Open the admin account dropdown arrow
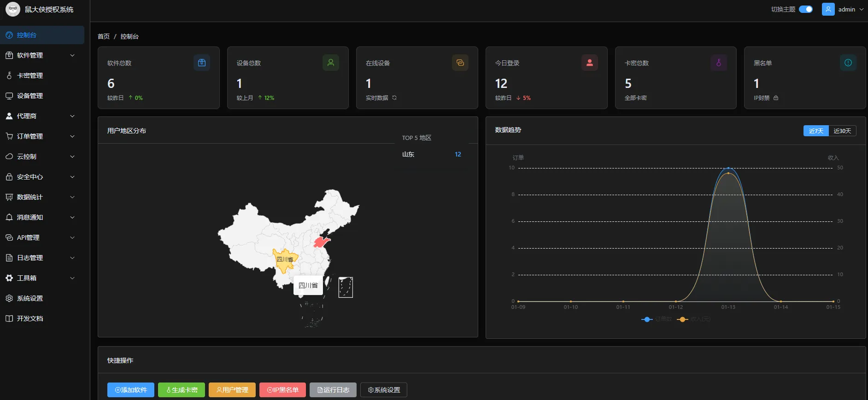 pos(862,9)
